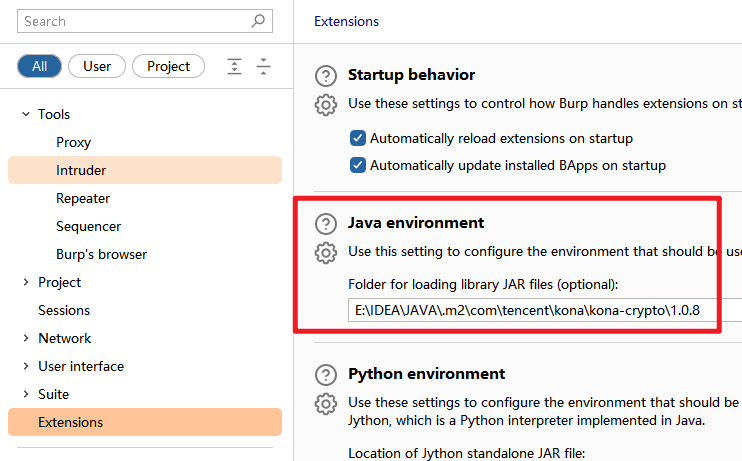Click the Startup behavior heading
742x461 pixels.
coord(411,74)
